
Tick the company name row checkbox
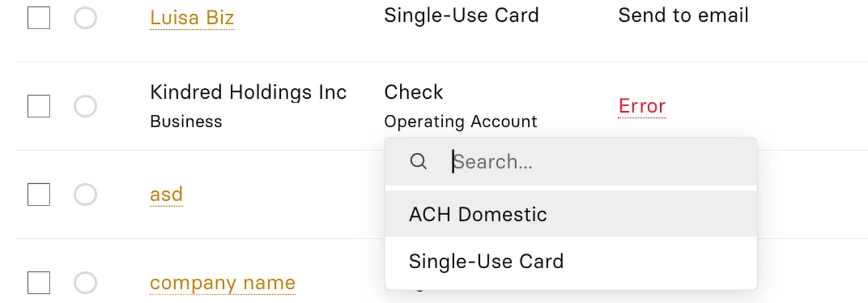tap(38, 283)
